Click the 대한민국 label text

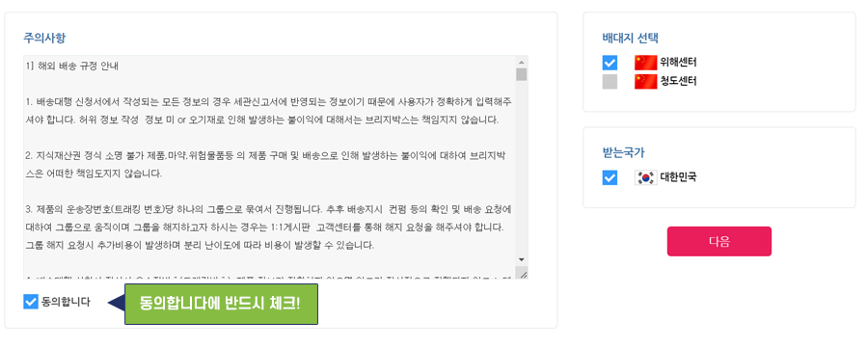click(x=678, y=177)
